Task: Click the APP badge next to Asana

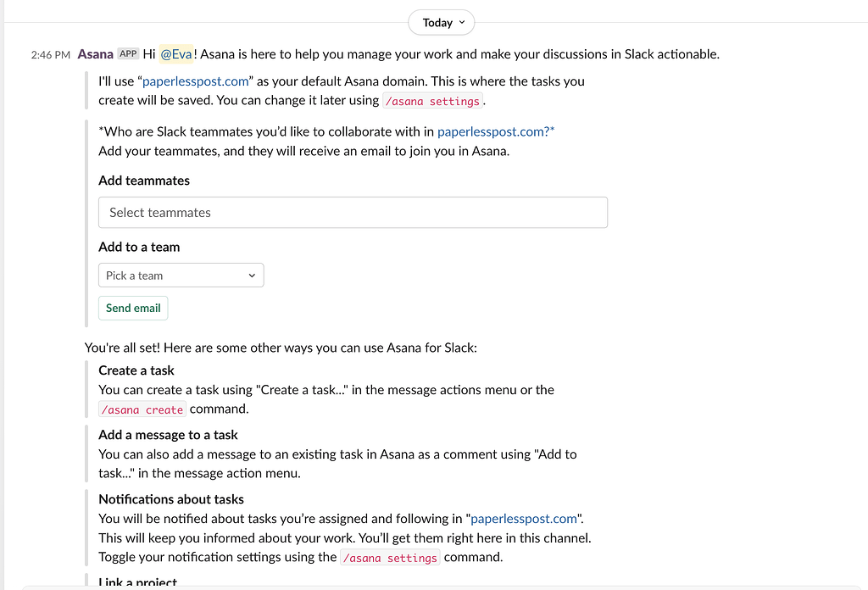Action: pos(128,53)
